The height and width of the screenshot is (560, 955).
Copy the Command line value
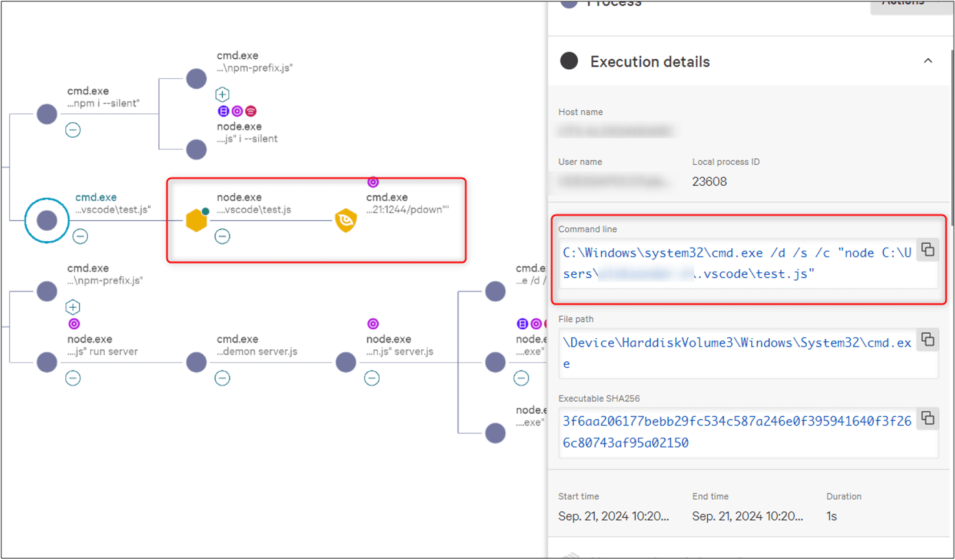[x=928, y=250]
